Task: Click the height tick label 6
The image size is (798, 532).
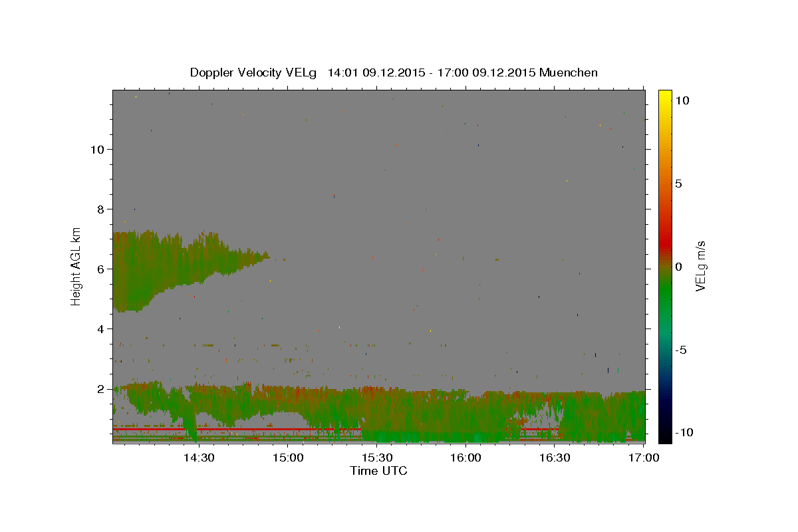Action: tap(101, 269)
